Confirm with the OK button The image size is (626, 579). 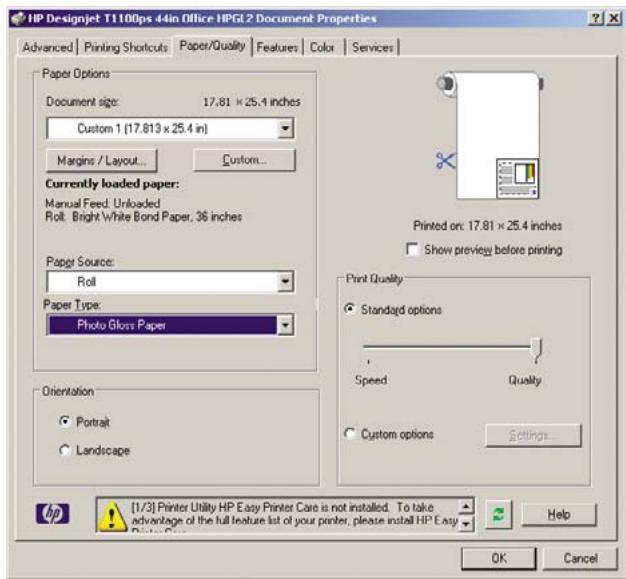(499, 558)
